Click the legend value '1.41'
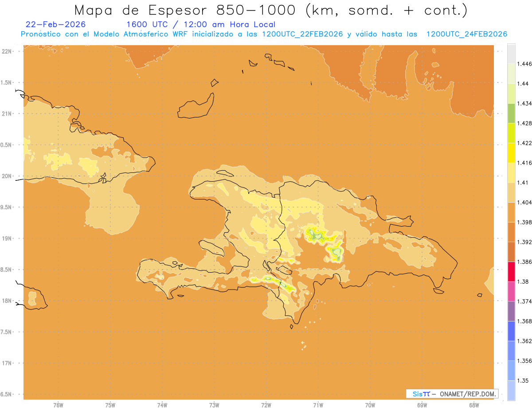The width and height of the screenshot is (532, 411). point(524,183)
